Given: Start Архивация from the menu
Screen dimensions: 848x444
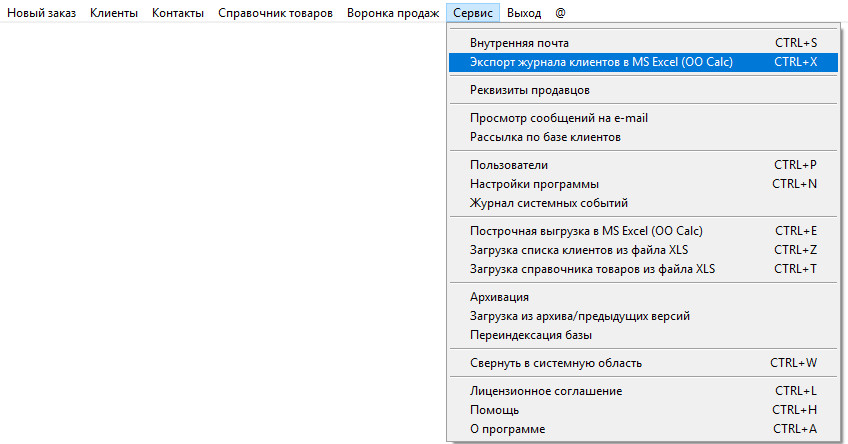Looking at the screenshot, I should 499,297.
